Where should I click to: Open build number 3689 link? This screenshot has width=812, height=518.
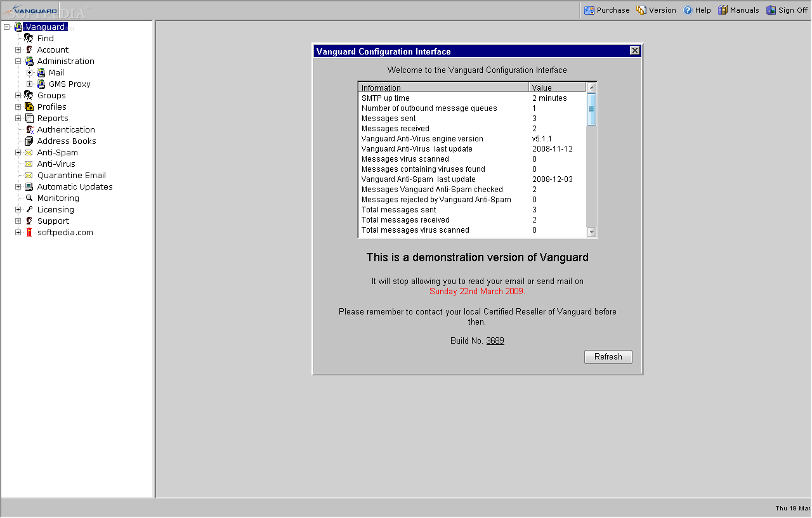495,341
